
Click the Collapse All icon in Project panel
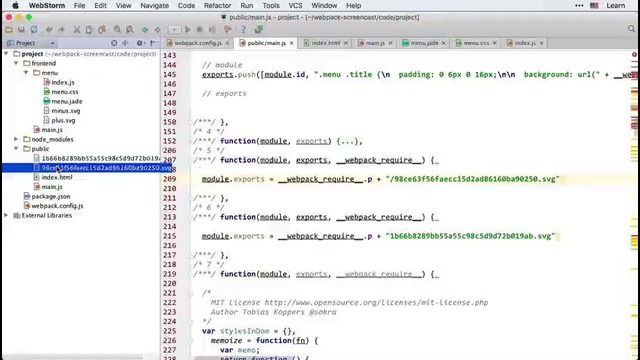(125, 43)
